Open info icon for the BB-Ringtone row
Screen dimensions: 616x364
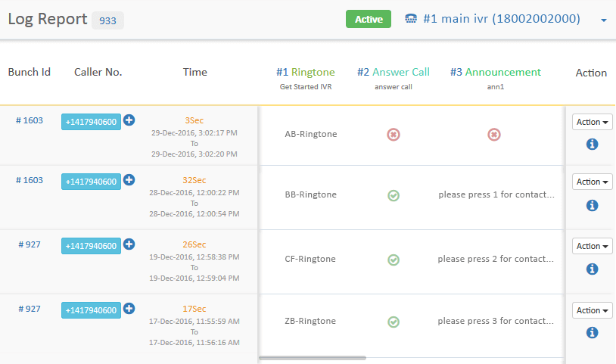point(592,205)
